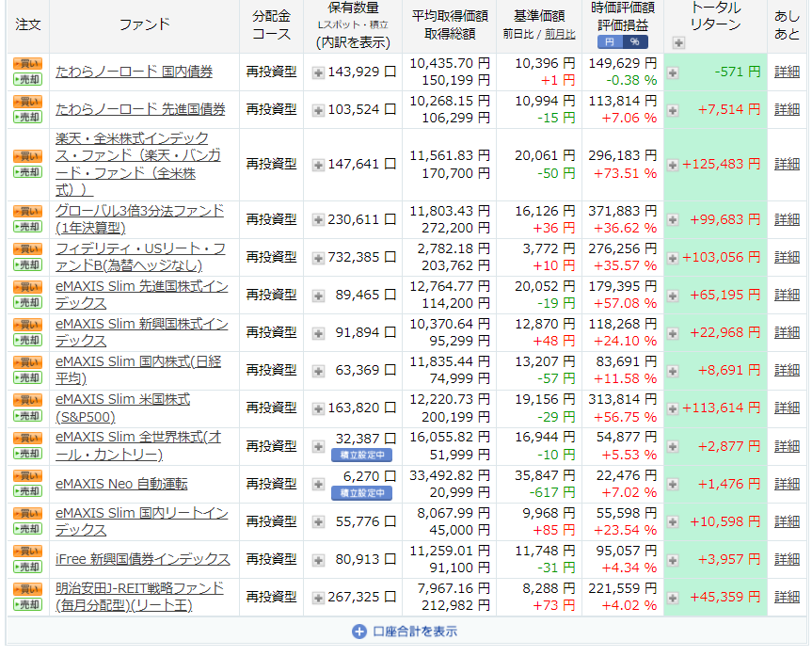Open fund page eMAXIS Slim 国内リートインデックス
The image size is (812, 656).
[x=141, y=521]
